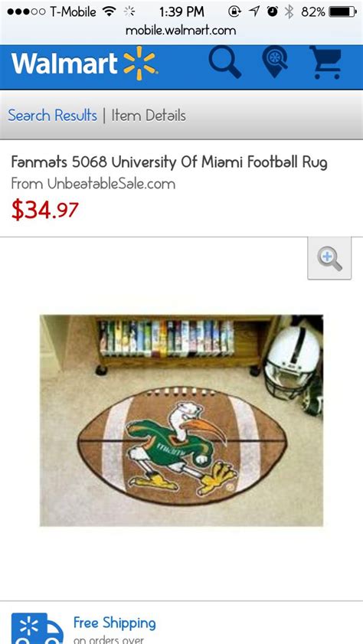Tap the Wi-Fi status icon

(x=109, y=11)
